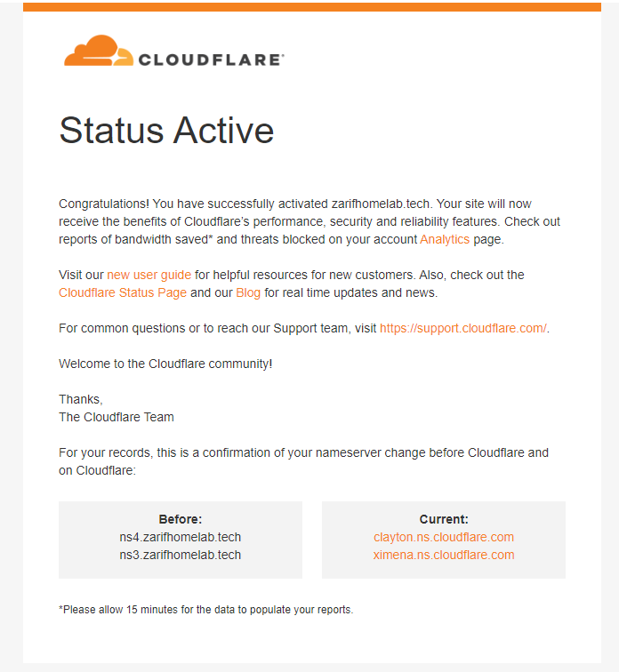
Task: Click the Cloudflare cloud logo icon
Action: point(98,52)
